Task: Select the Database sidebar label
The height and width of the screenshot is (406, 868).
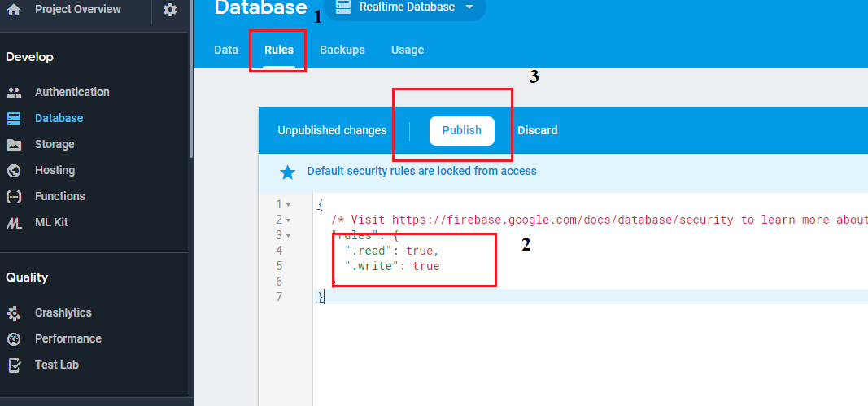Action: (x=59, y=118)
